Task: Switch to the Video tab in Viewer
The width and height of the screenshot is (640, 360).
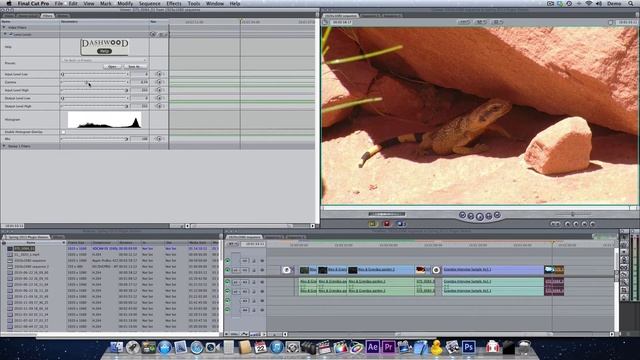Action: tap(9, 16)
